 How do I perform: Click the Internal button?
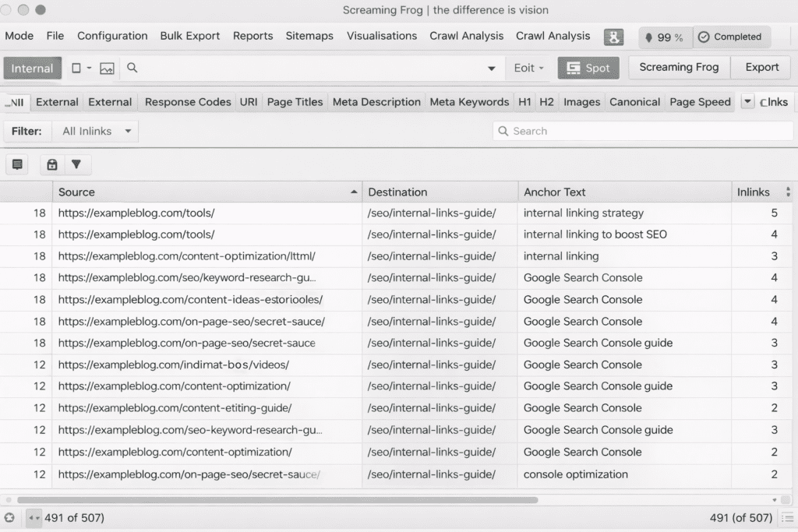(x=32, y=68)
